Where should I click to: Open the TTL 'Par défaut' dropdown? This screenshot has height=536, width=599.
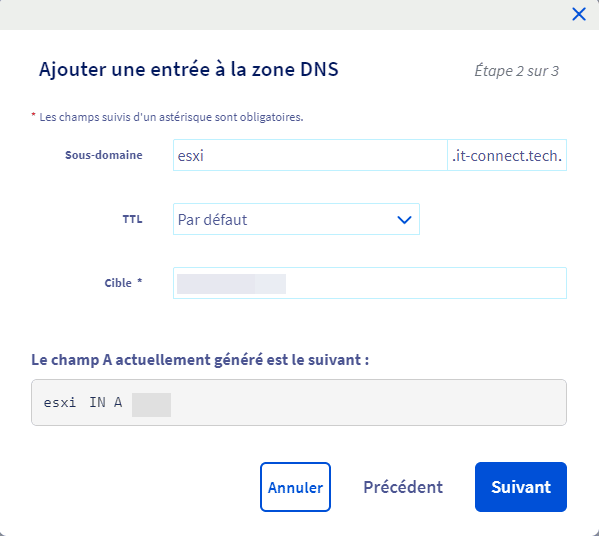point(296,219)
